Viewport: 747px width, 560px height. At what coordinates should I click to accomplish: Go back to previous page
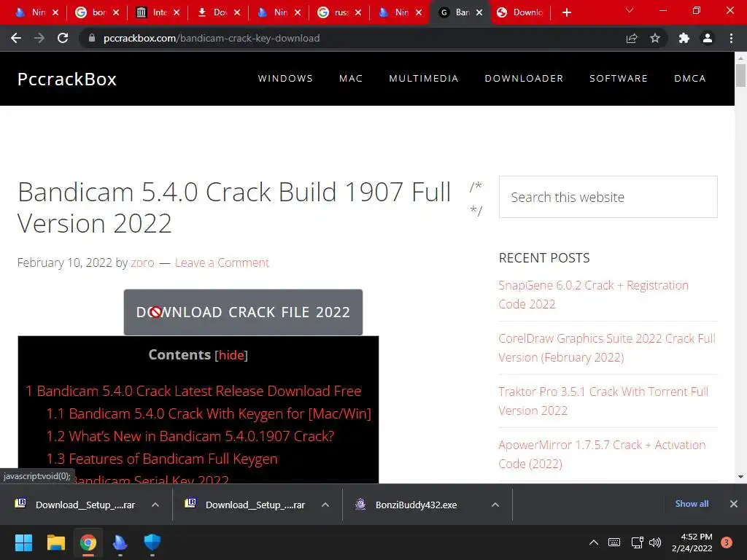click(16, 38)
